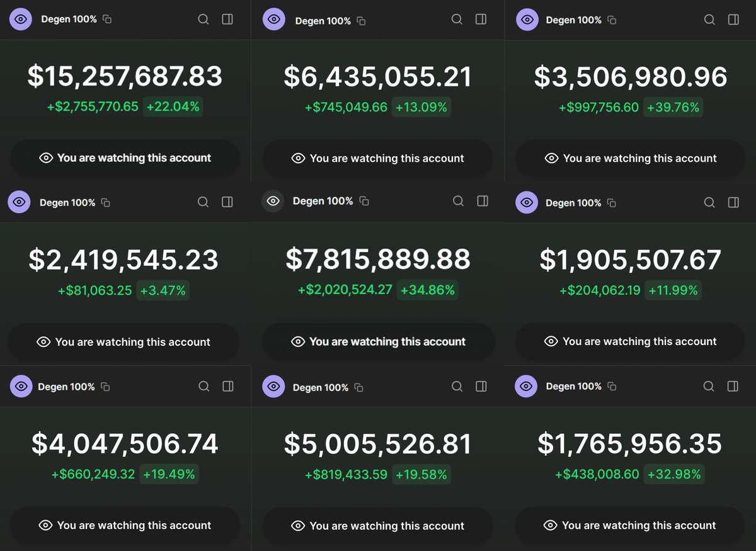The image size is (756, 551).
Task: Click the eye avatar in the $3,506,980.96 card
Action: (527, 20)
